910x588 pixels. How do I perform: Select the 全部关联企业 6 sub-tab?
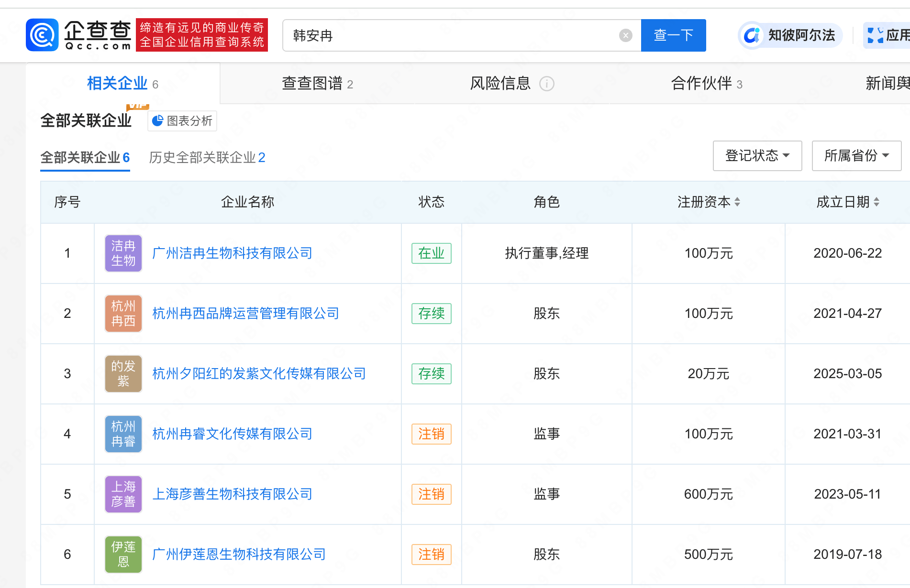pyautogui.click(x=85, y=158)
